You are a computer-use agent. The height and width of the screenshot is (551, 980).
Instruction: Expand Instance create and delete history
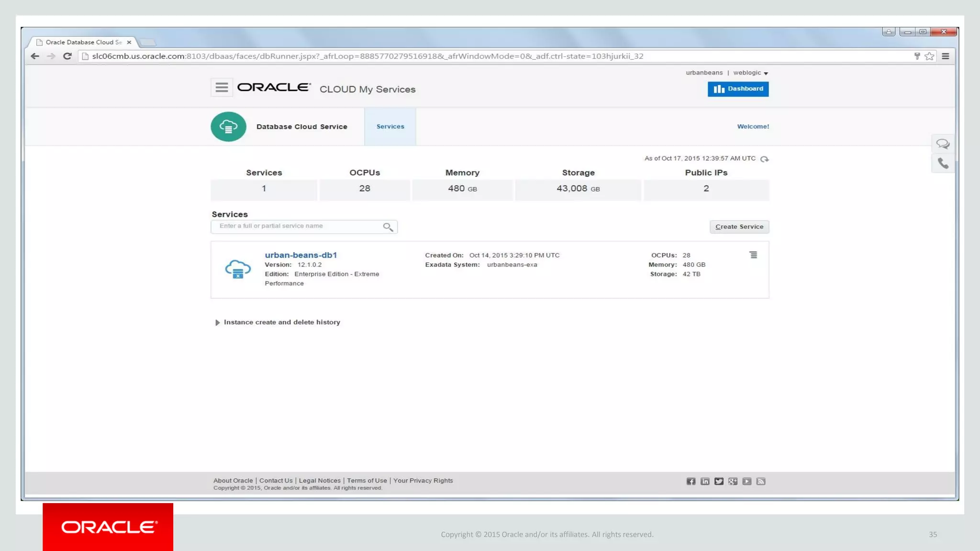pyautogui.click(x=217, y=323)
